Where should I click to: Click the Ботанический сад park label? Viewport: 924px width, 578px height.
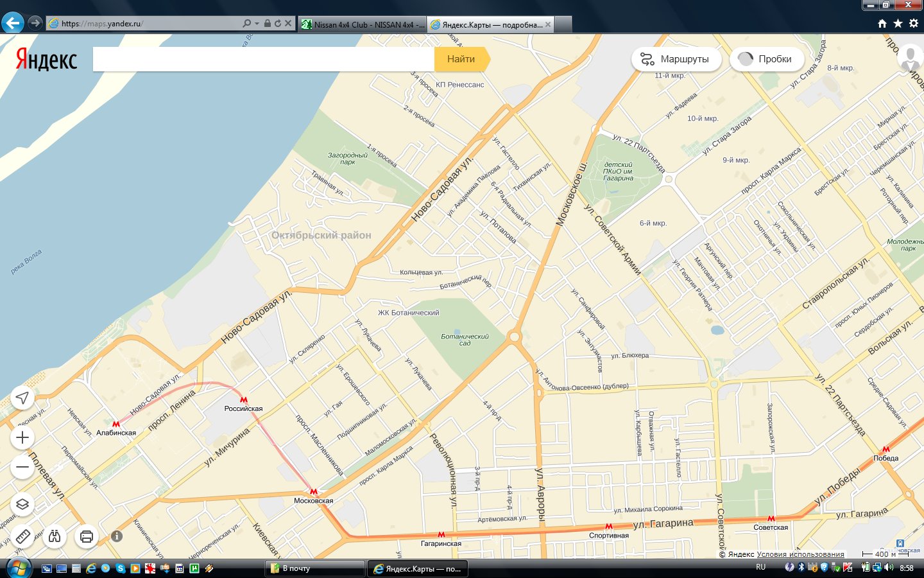[465, 340]
